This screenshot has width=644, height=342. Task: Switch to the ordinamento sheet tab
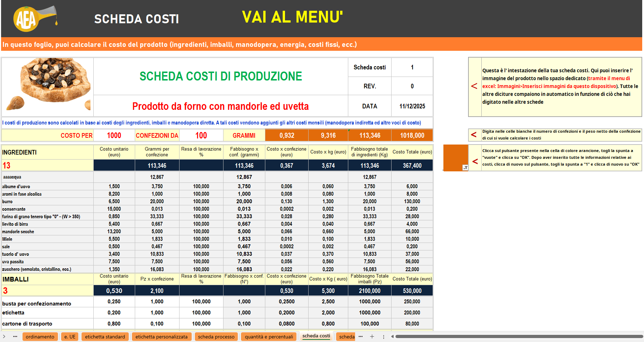pyautogui.click(x=40, y=337)
